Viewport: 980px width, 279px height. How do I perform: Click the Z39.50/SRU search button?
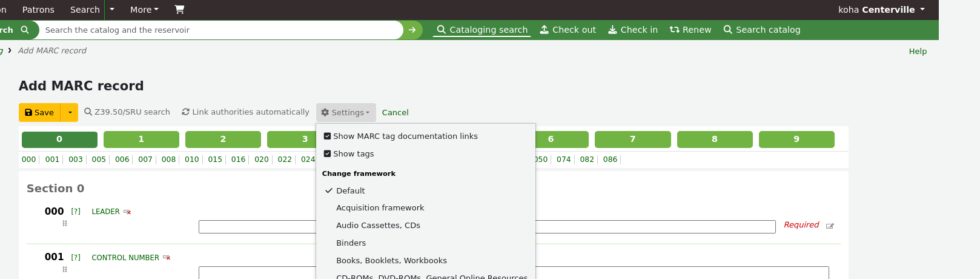click(x=127, y=112)
